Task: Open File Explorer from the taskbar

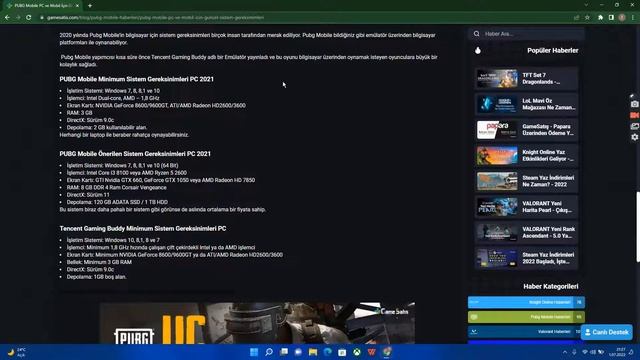Action: click(x=313, y=352)
